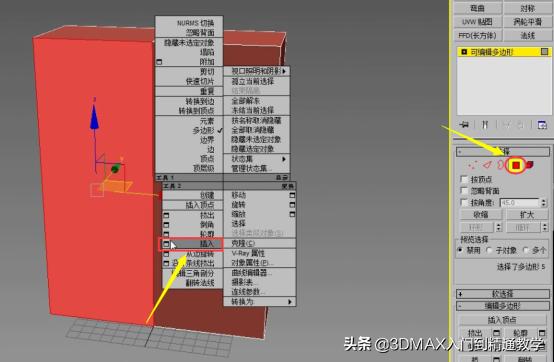Click FFD(长方体) modifier button
The image size is (554, 362).
(x=477, y=35)
